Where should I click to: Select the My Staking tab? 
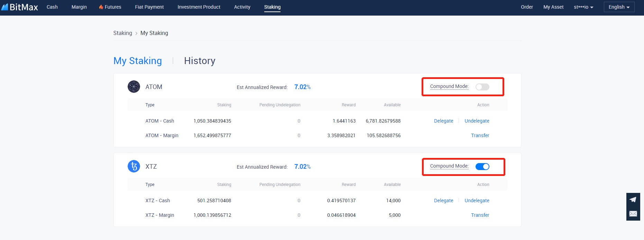[x=138, y=61]
